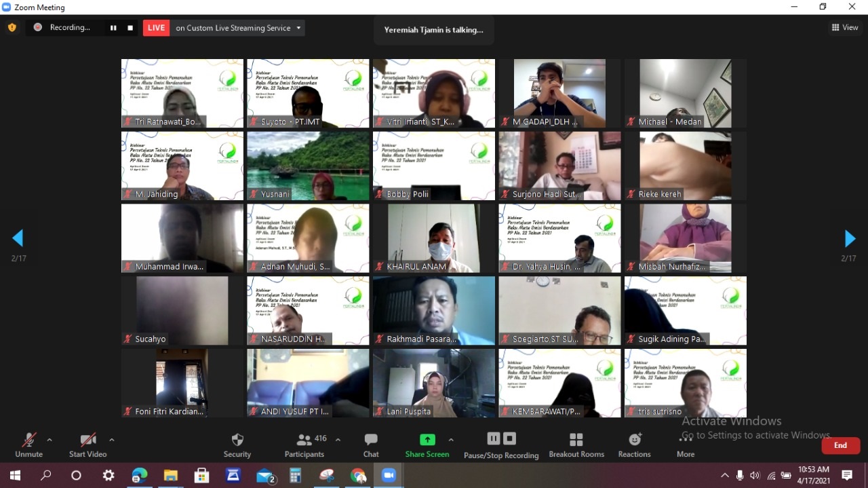Click the green Share Screen icon
Screen dimensions: 868x488
427,440
